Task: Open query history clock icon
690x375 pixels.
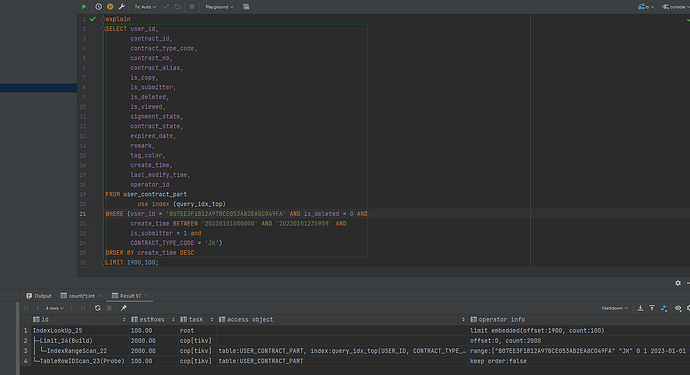Action: pos(99,7)
